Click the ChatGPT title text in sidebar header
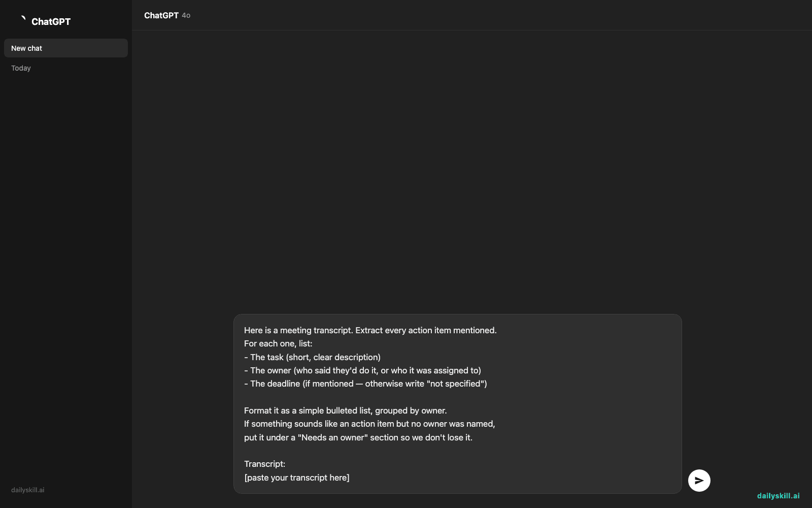This screenshot has height=508, width=812. [x=51, y=22]
